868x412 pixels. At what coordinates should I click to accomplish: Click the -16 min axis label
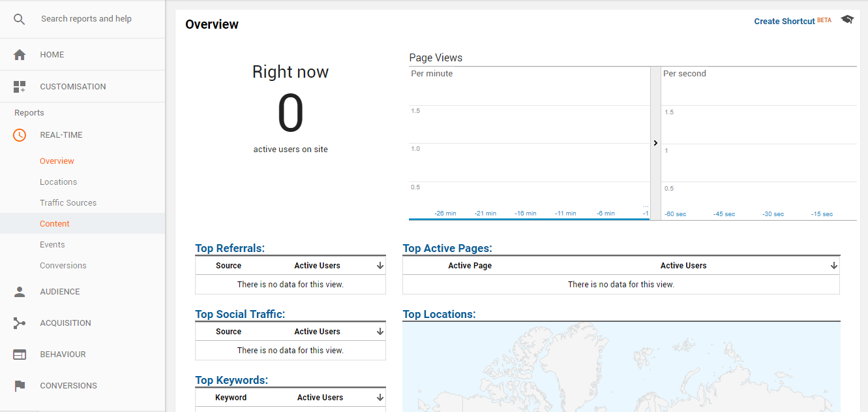526,214
